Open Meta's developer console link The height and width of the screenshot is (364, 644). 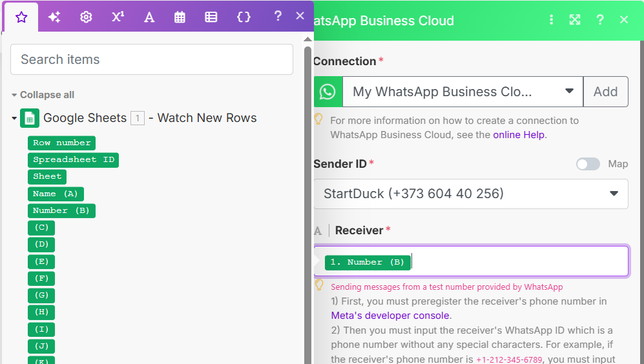pos(390,316)
